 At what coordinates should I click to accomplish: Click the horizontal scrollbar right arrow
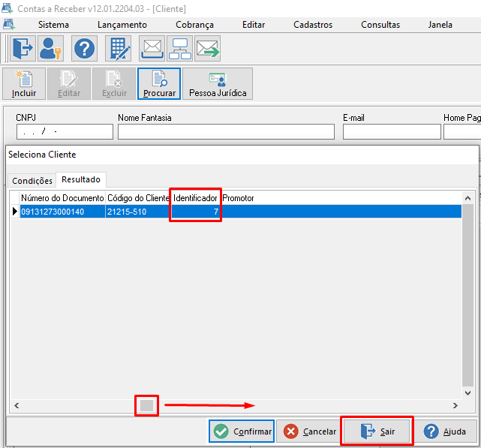click(455, 406)
